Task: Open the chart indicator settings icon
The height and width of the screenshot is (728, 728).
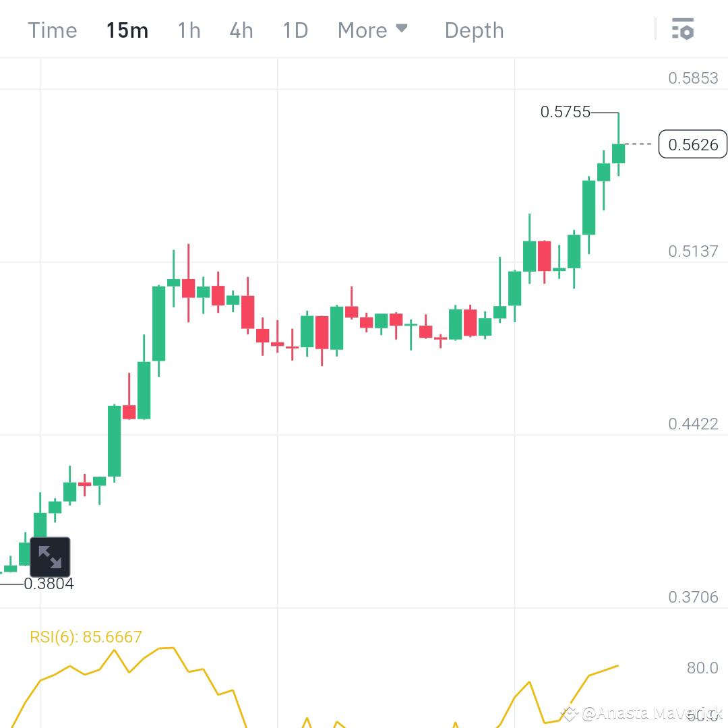Action: pos(683,30)
